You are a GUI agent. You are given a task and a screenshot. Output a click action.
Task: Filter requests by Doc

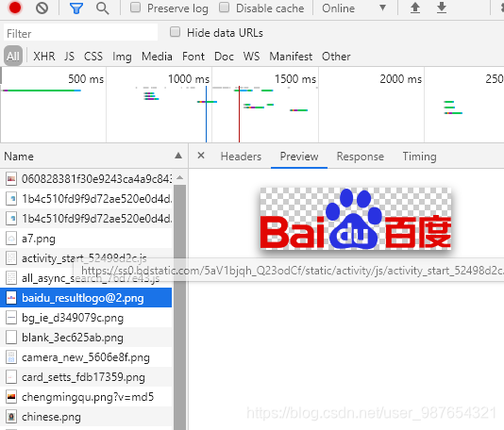(x=224, y=57)
